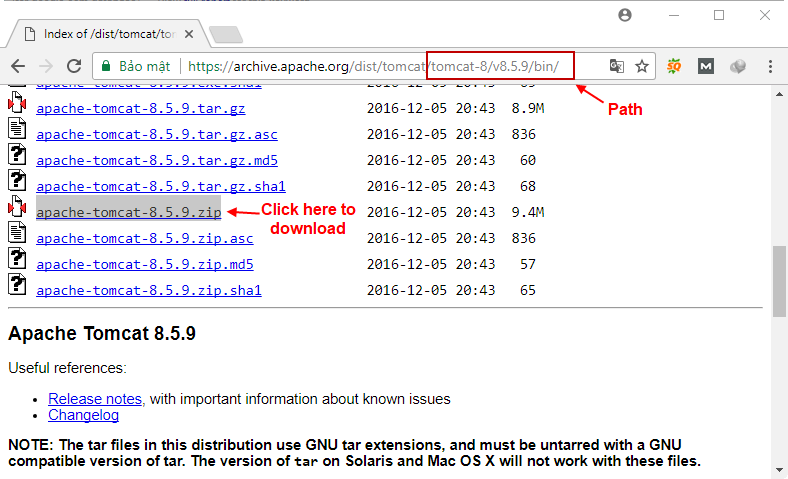The width and height of the screenshot is (788, 479).
Task: Open apache-tomcat-8.5.9.tar.gz.sha1 link
Action: click(x=161, y=186)
